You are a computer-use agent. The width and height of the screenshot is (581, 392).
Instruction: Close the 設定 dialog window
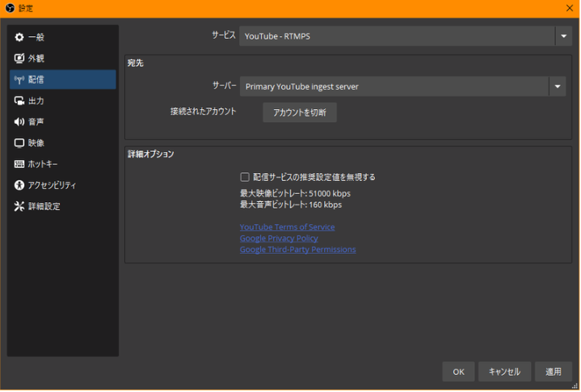(570, 8)
